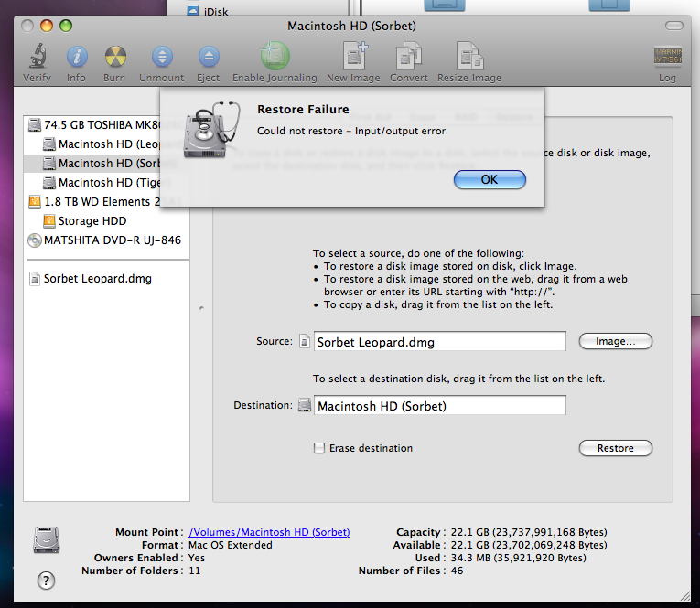The image size is (700, 608).
Task: Click the Eject toolbar icon
Action: coord(209,57)
